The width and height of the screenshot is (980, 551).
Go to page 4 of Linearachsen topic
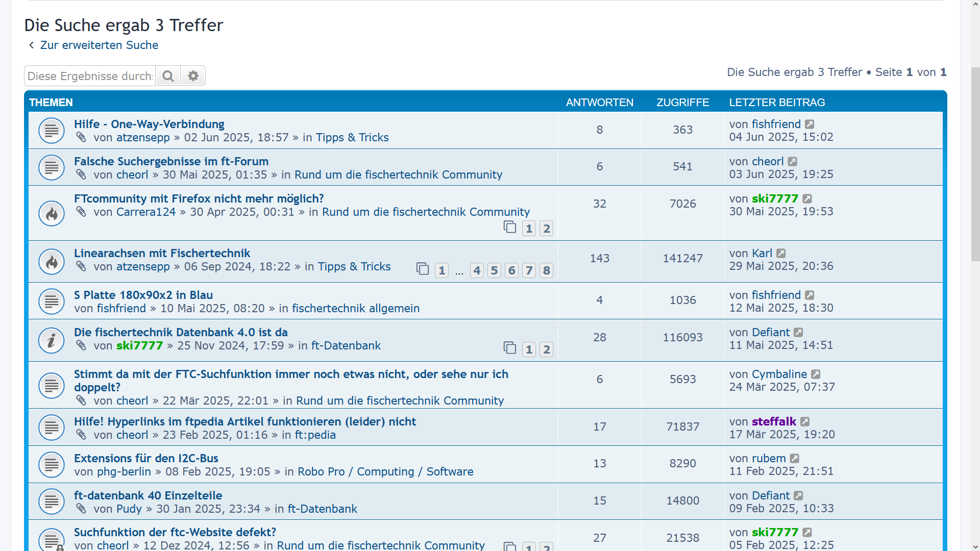point(477,270)
